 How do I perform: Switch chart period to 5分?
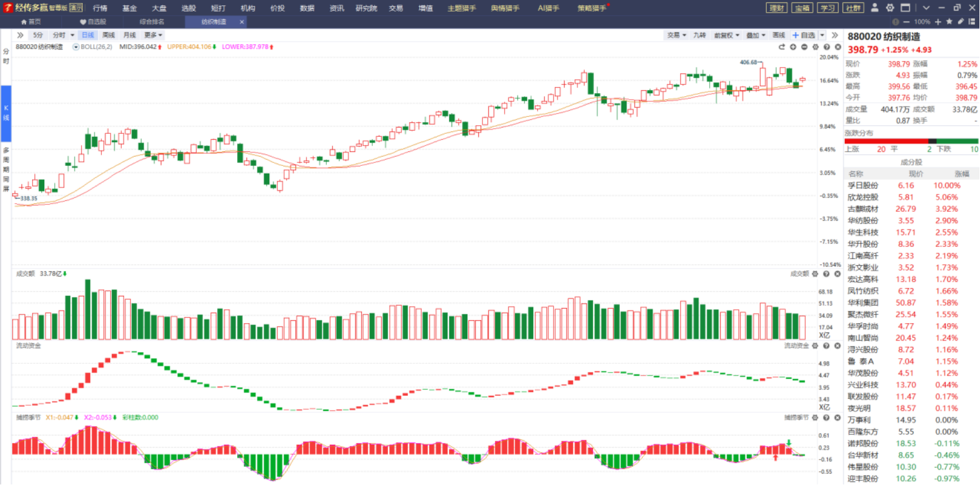(38, 36)
